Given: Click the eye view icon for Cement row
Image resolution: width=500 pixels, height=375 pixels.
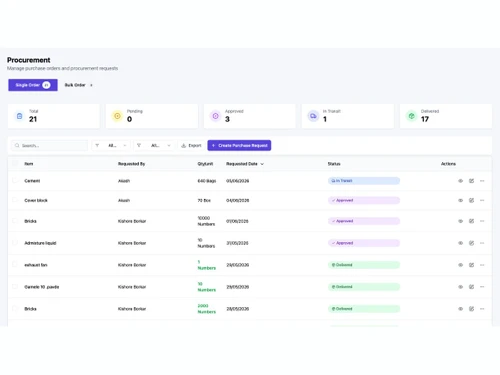Looking at the screenshot, I should [460, 181].
